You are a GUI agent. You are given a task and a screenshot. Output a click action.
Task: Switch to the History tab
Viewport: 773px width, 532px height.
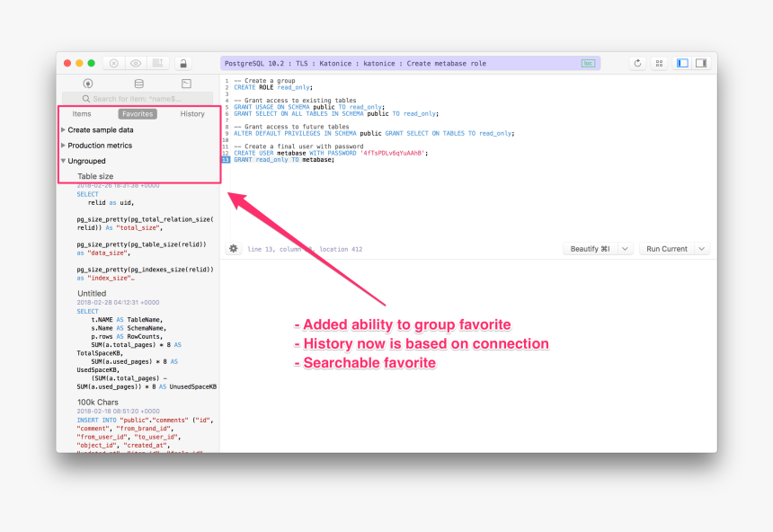pyautogui.click(x=192, y=114)
